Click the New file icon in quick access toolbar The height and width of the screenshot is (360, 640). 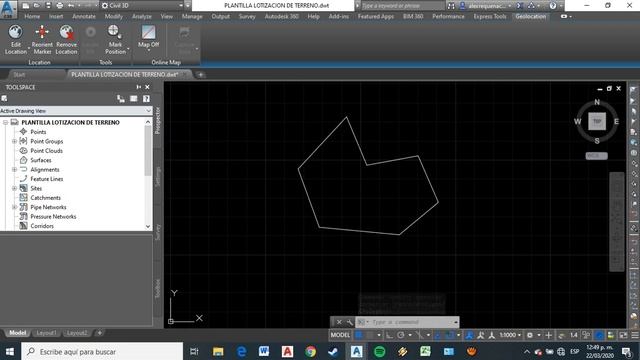[26, 6]
